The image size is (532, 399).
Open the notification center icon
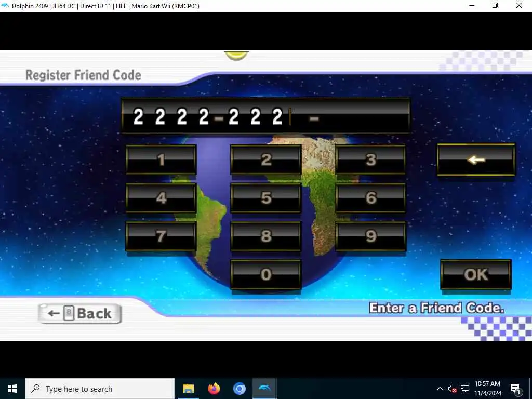(515, 389)
